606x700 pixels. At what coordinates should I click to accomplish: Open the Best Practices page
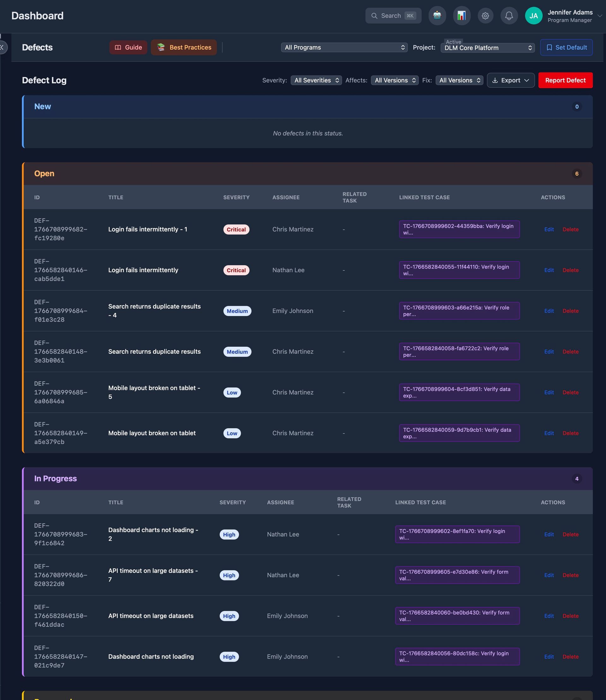coord(184,47)
